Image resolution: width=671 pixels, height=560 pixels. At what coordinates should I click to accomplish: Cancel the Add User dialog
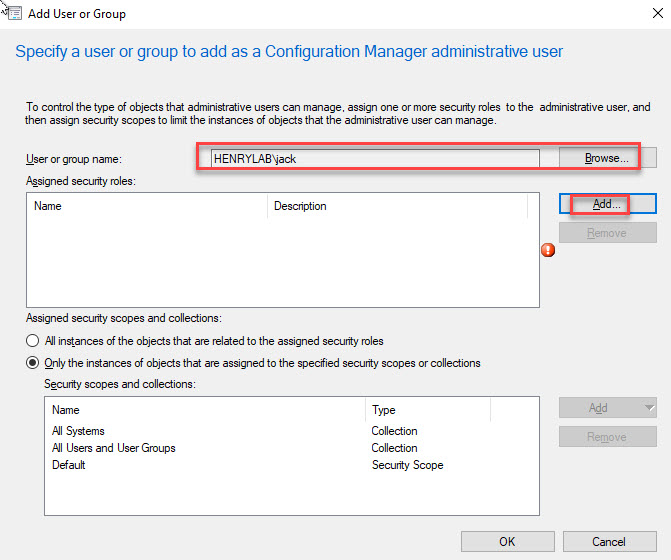608,541
